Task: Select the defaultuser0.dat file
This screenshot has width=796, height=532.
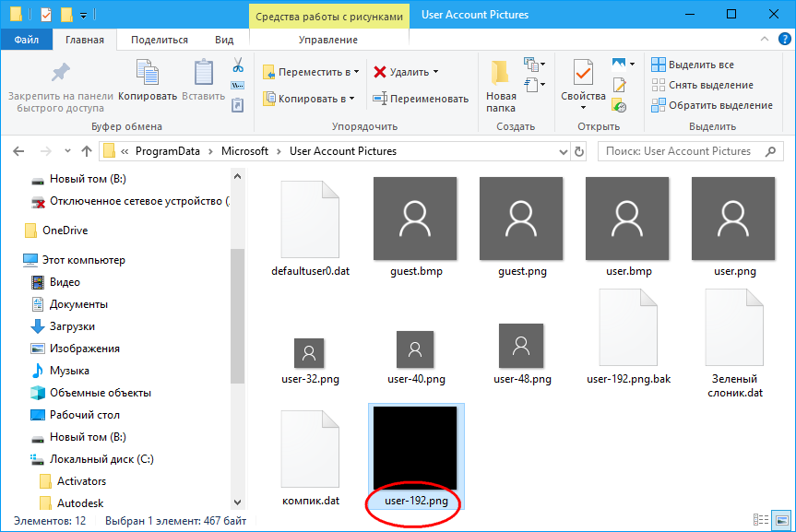Action: tap(310, 229)
